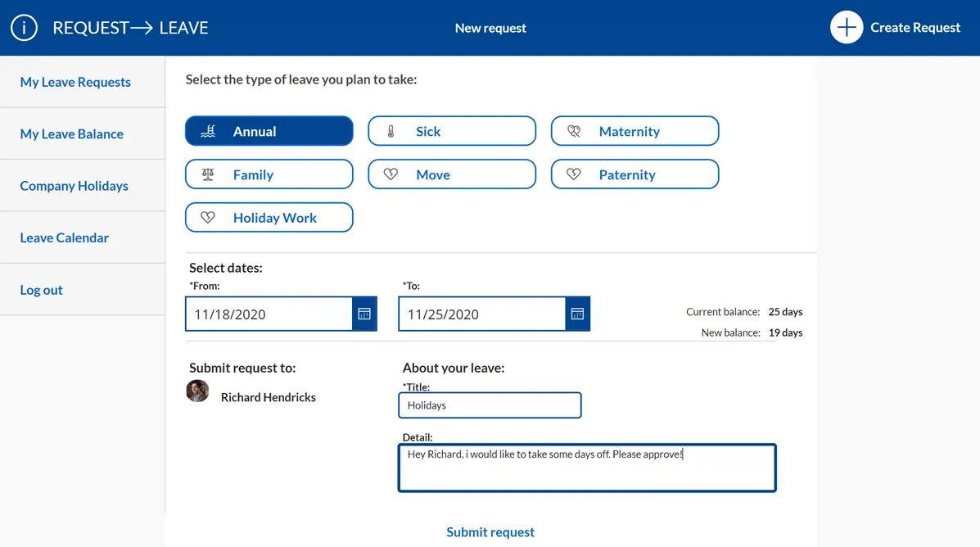The height and width of the screenshot is (547, 980).
Task: Select Sick leave type
Action: [x=452, y=131]
